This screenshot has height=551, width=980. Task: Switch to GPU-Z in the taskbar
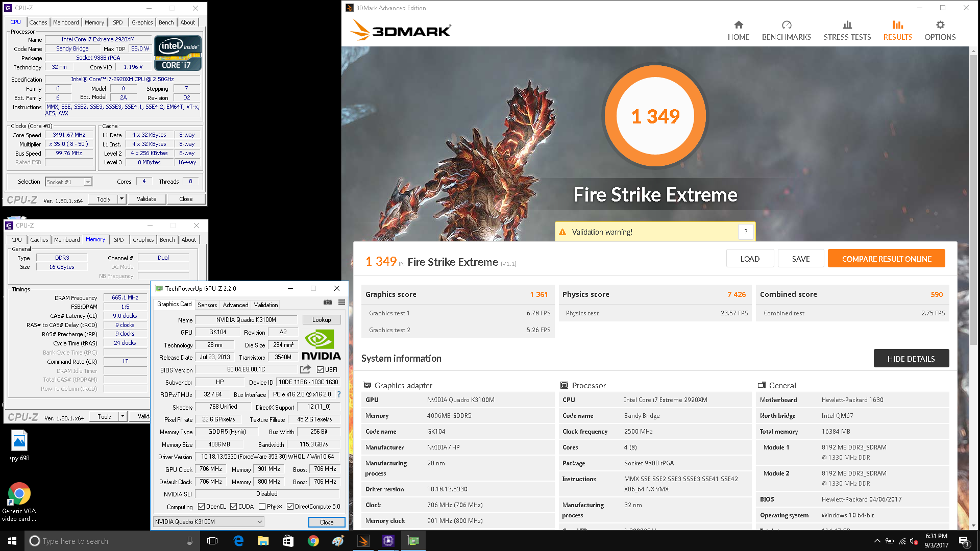coord(413,541)
